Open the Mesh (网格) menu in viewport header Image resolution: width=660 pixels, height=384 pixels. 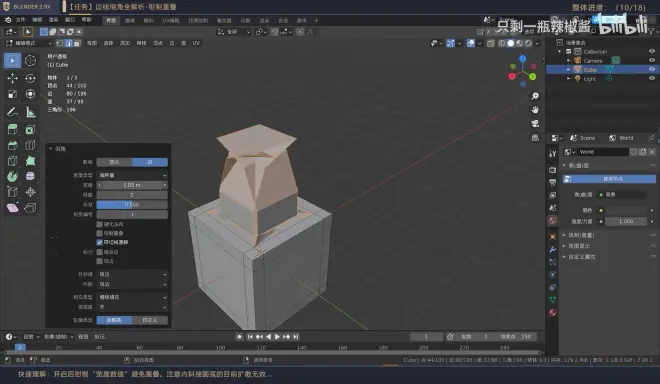click(141, 43)
